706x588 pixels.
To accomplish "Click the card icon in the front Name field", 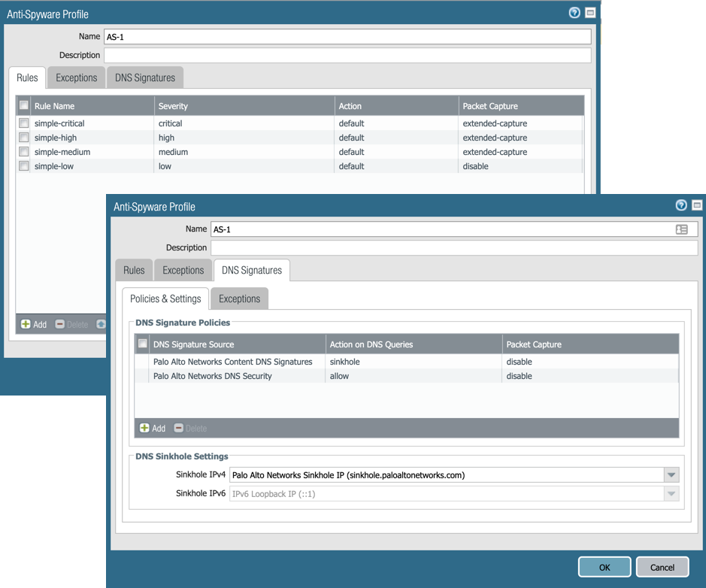I will coord(681,229).
